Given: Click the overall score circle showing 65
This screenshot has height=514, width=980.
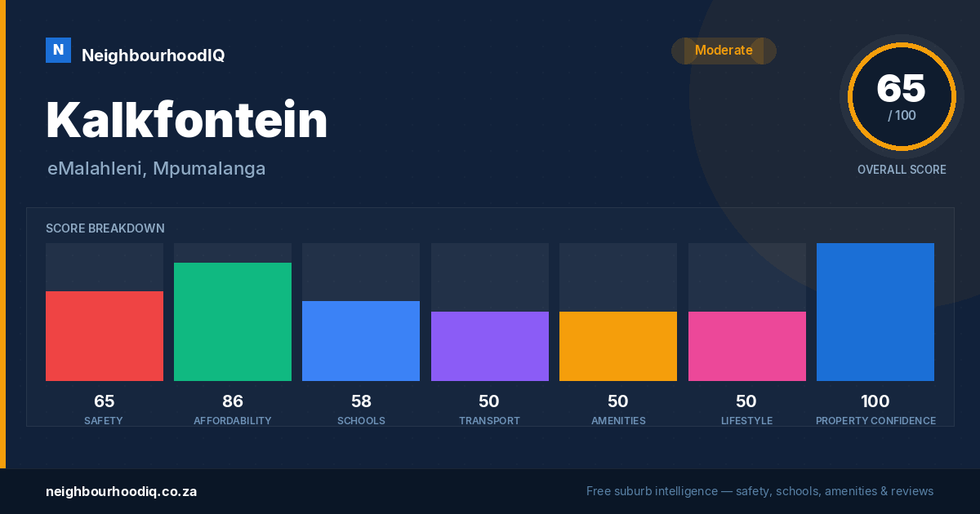Looking at the screenshot, I should click(902, 96).
